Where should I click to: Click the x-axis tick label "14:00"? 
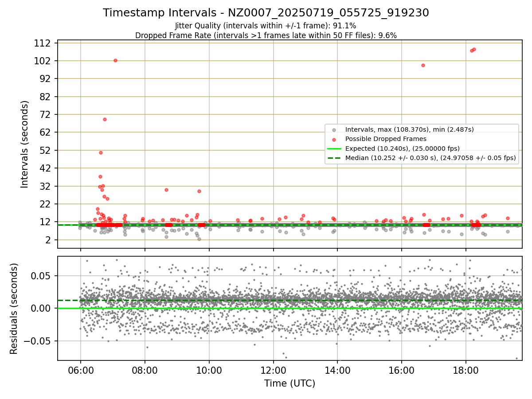337,371
